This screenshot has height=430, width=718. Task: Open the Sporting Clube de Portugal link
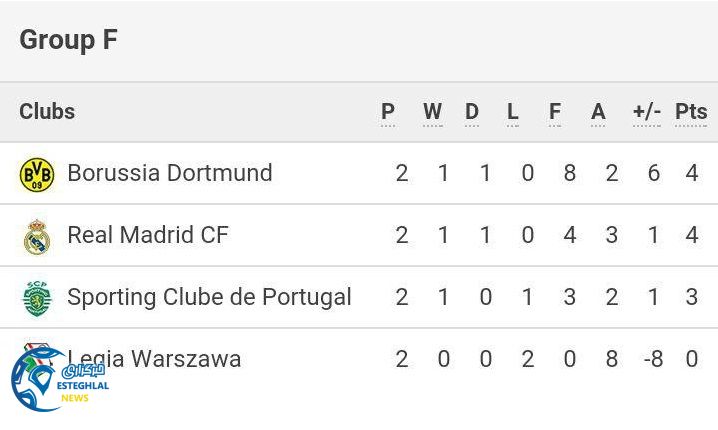(x=209, y=297)
